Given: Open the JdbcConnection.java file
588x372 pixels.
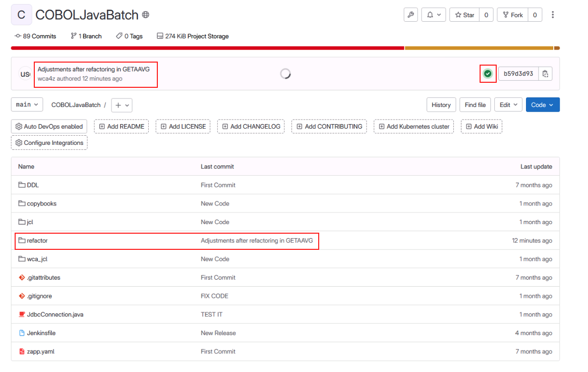Looking at the screenshot, I should (55, 314).
